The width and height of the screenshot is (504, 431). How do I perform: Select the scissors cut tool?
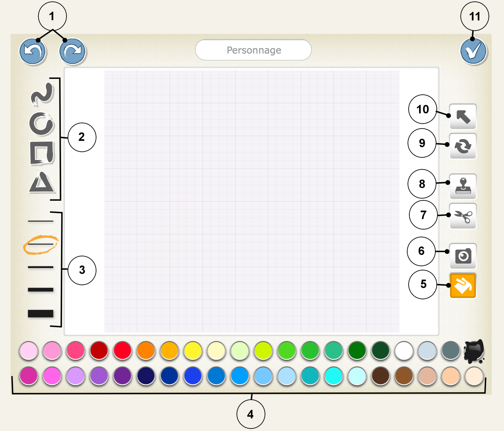[x=463, y=216]
